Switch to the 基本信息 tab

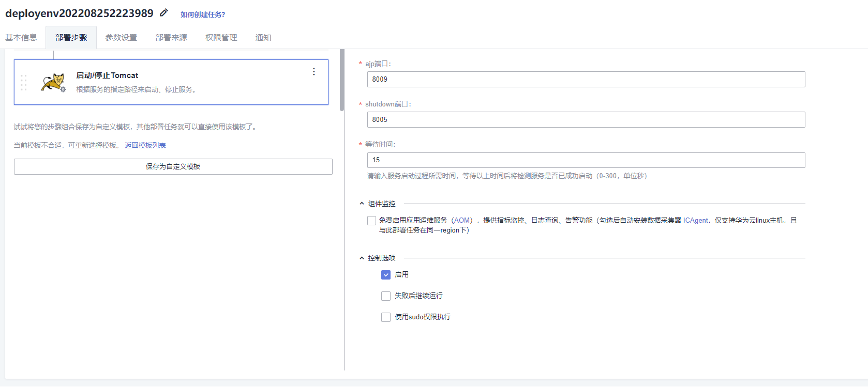(x=21, y=38)
